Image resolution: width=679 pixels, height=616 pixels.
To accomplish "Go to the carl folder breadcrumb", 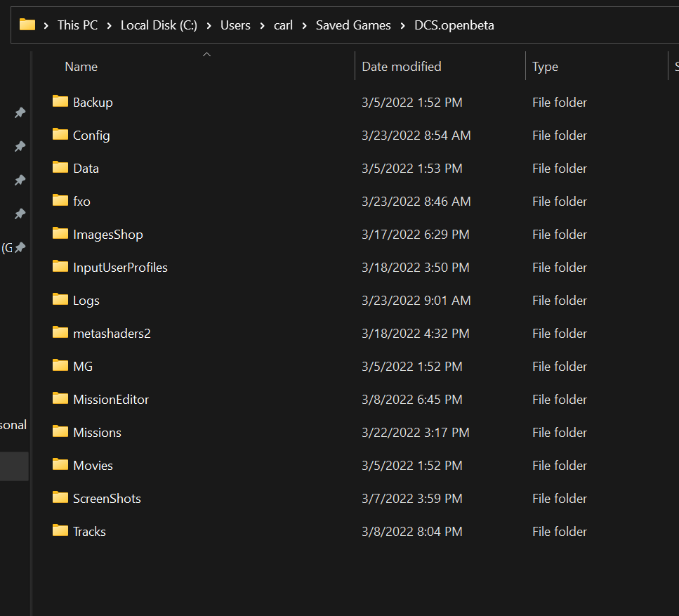I will tap(283, 25).
